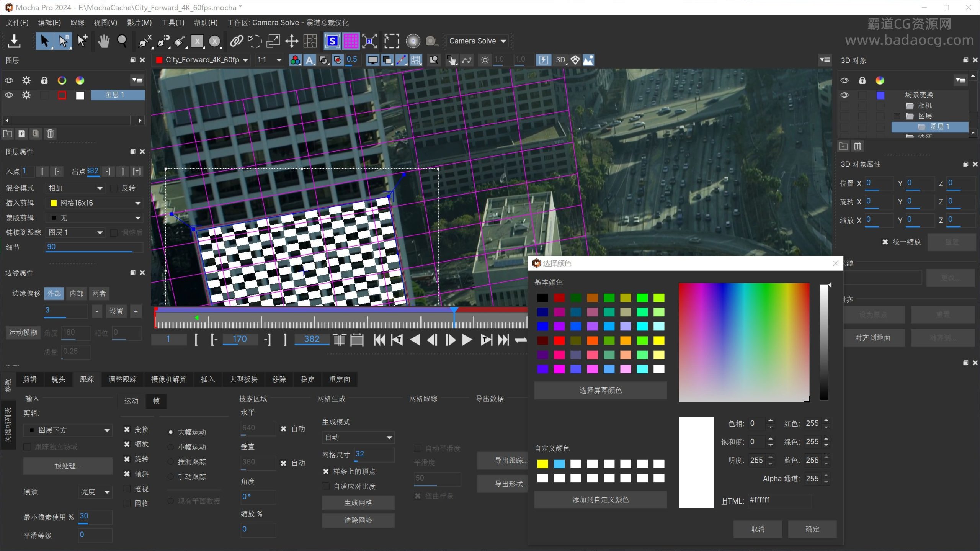Click 确定 to confirm color
Image resolution: width=980 pixels, height=551 pixels.
[812, 529]
